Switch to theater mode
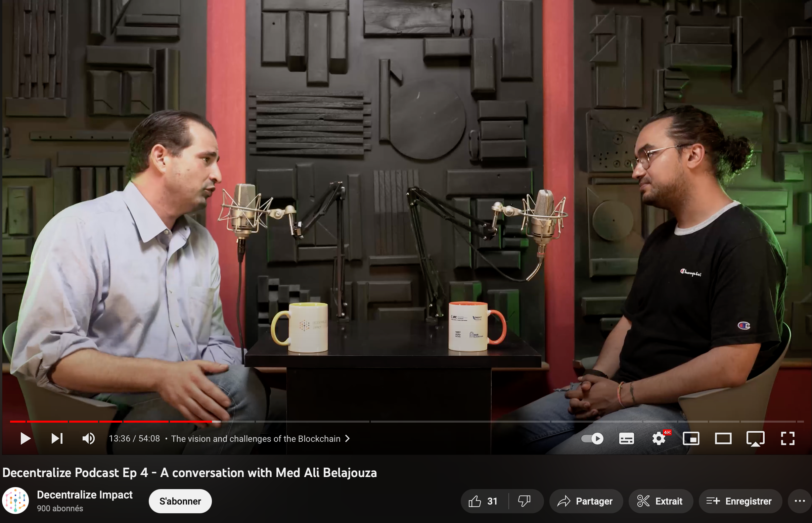The image size is (812, 523). tap(723, 438)
